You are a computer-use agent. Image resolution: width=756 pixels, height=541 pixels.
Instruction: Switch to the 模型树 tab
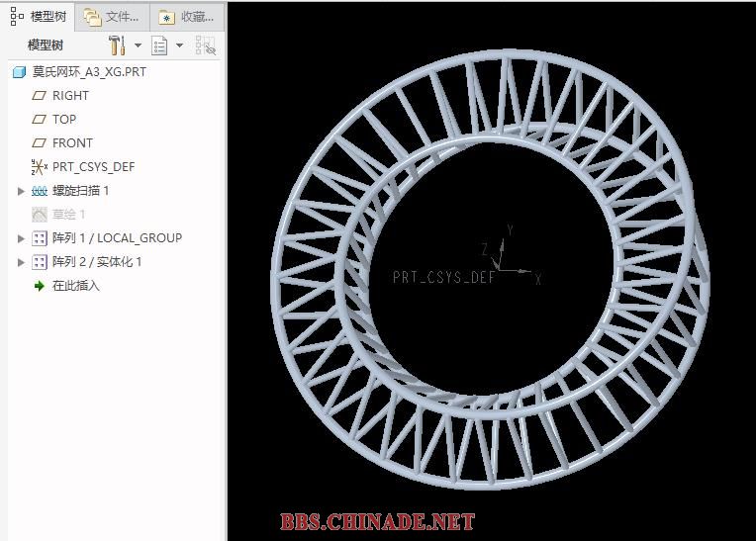click(38, 17)
